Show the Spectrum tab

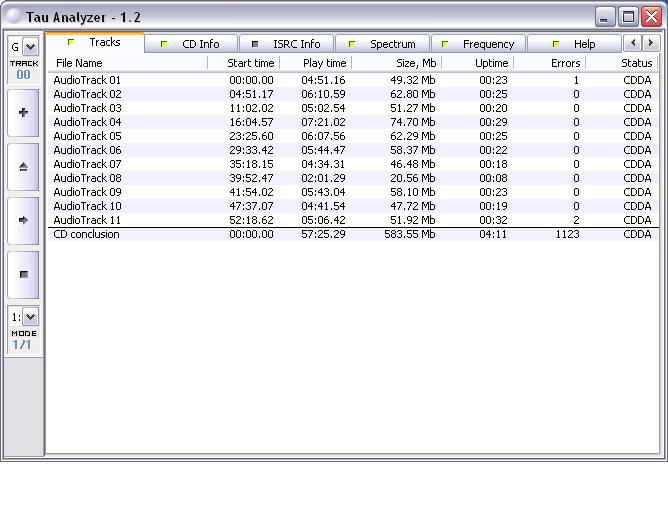point(383,44)
